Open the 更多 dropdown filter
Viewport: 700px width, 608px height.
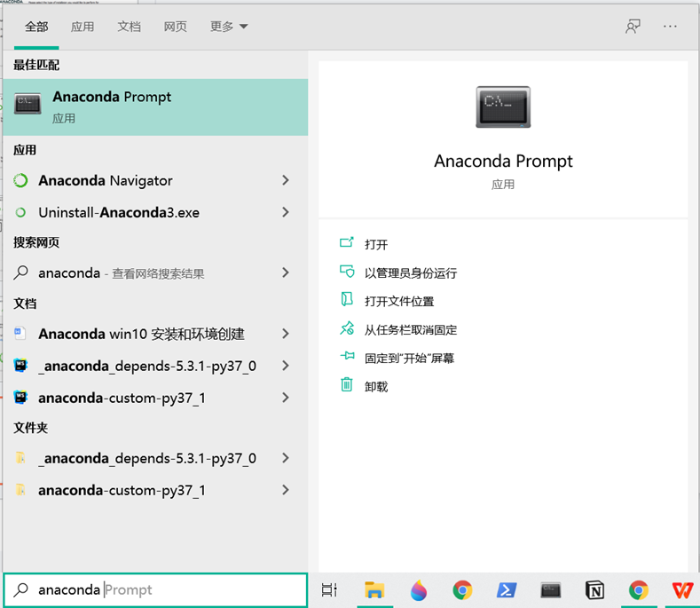[x=229, y=27]
